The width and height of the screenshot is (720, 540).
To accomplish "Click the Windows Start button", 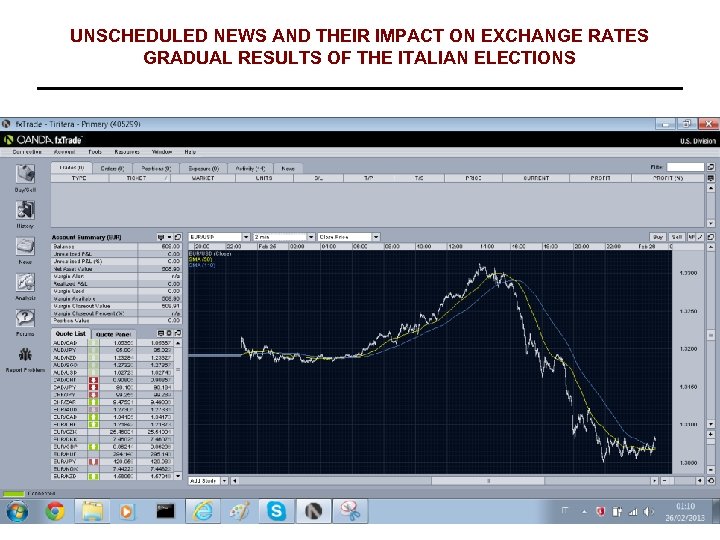I will [x=17, y=511].
